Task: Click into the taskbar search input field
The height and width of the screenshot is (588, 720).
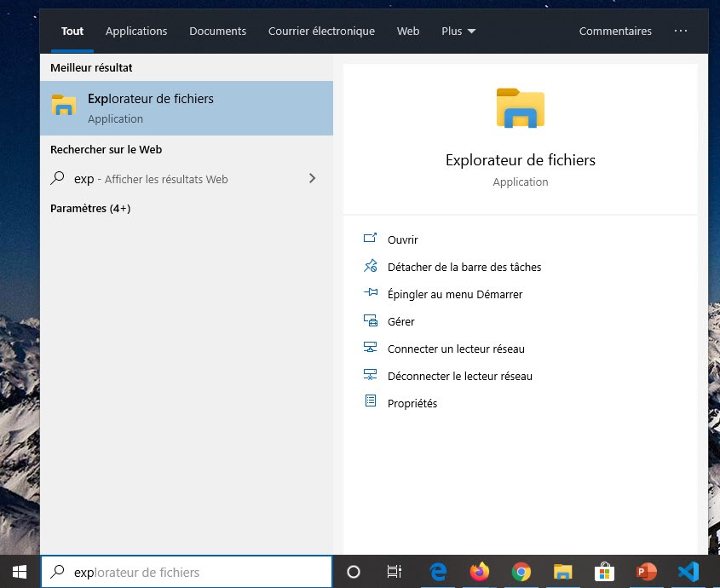Action: [187, 572]
